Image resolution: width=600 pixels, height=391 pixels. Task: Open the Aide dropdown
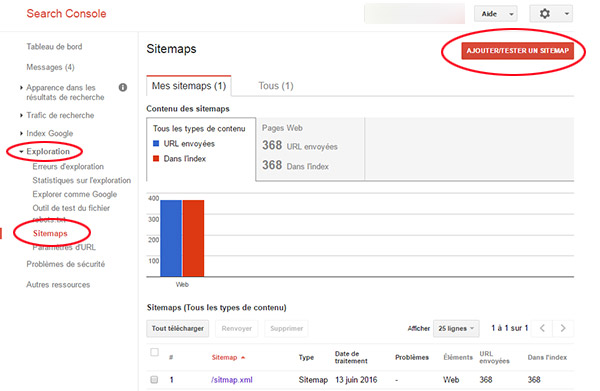(496, 14)
